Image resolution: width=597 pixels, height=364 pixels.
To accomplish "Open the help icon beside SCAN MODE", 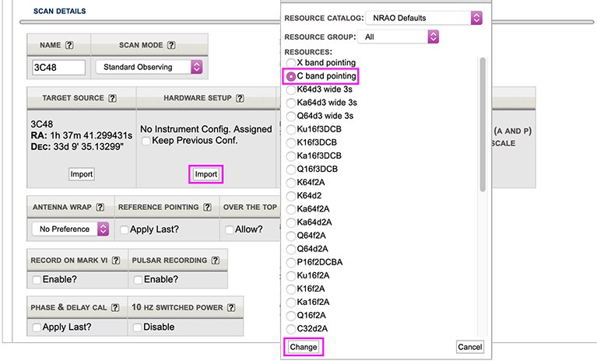I will (170, 46).
